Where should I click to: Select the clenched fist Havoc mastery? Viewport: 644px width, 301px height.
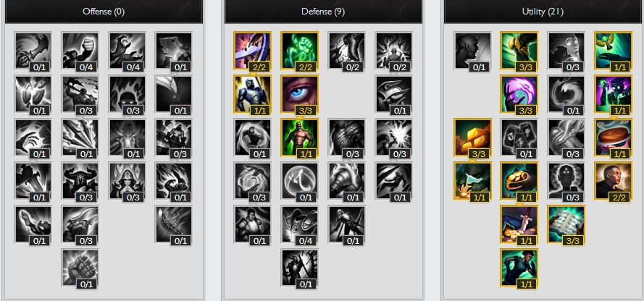coord(80,268)
